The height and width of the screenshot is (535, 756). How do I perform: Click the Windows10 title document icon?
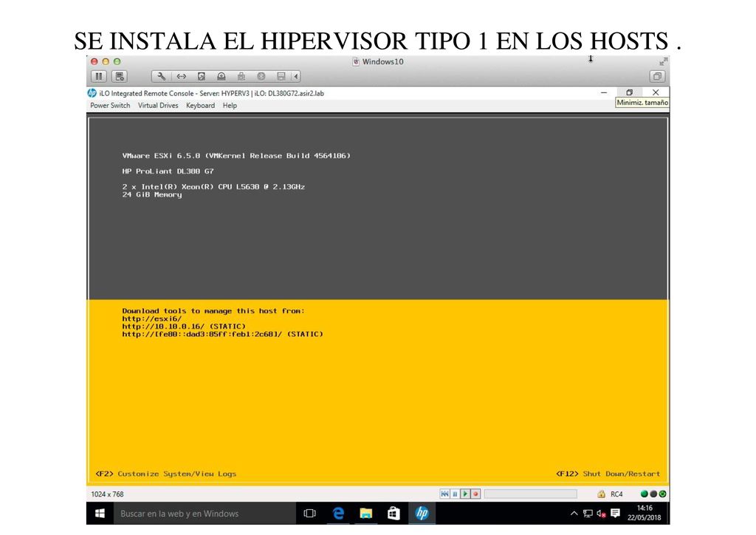(x=356, y=62)
